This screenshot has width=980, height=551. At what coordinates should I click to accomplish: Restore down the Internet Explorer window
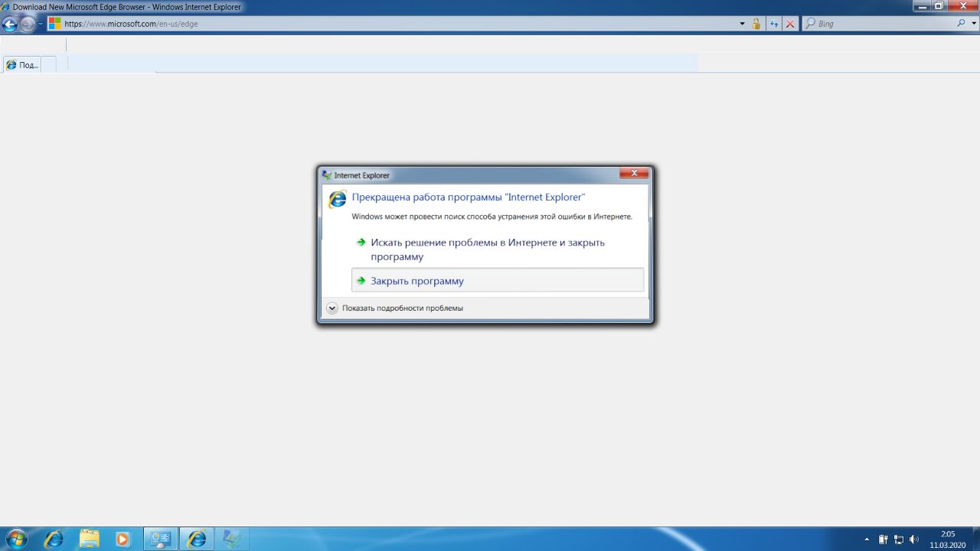point(939,5)
